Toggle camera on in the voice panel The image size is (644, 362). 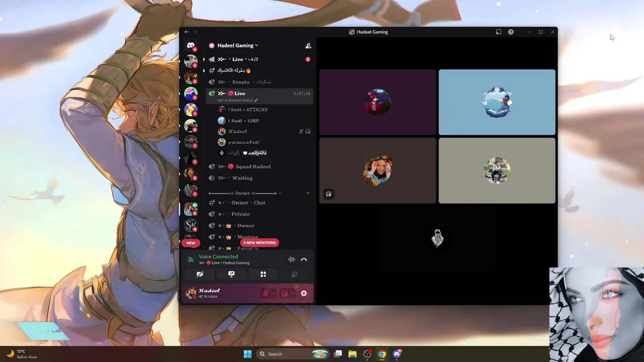[200, 274]
